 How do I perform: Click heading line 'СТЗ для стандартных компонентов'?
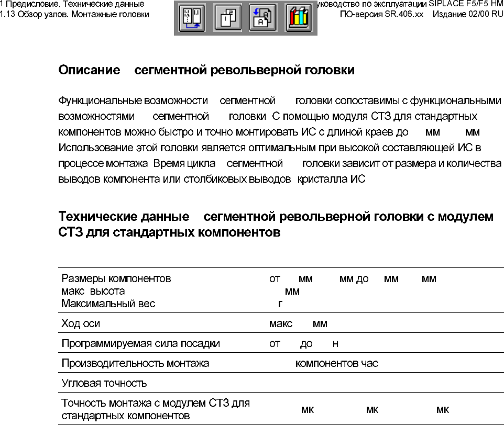(169, 232)
